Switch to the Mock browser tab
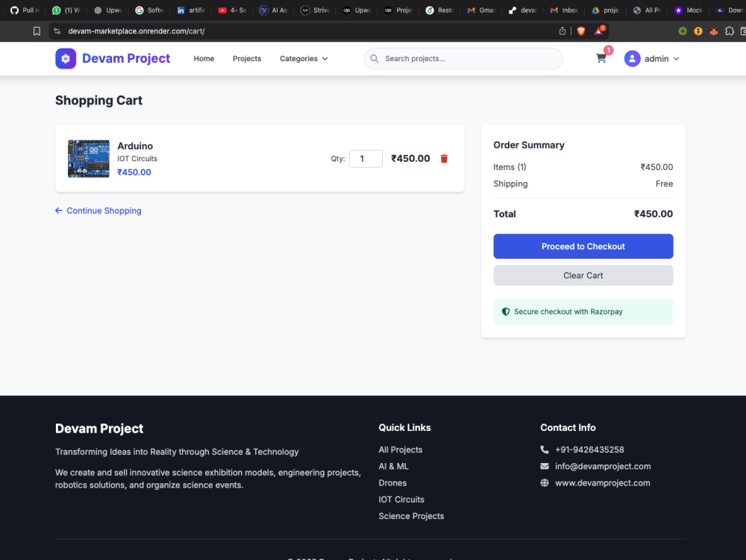Image resolution: width=746 pixels, height=560 pixels. (x=688, y=10)
